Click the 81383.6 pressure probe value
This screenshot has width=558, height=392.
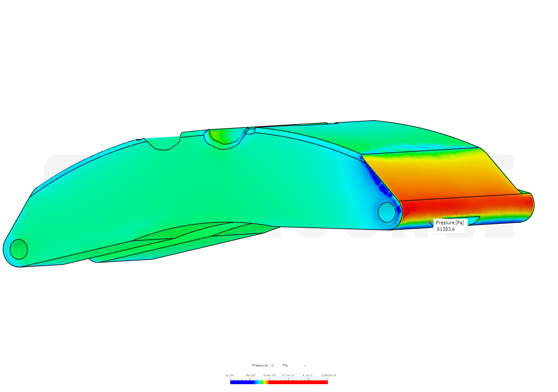coord(446,229)
